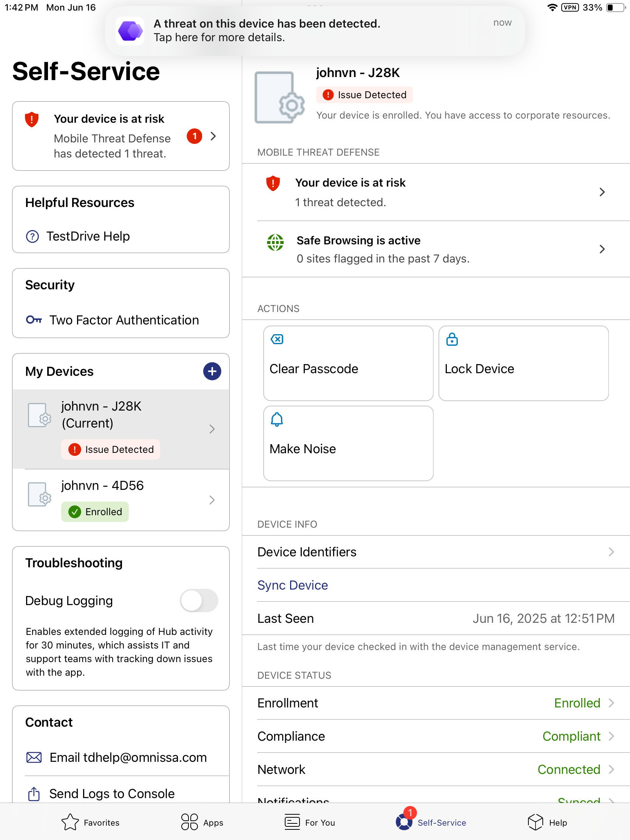This screenshot has height=840, width=630.
Task: Tap the Lock Device padlock icon
Action: [x=451, y=339]
